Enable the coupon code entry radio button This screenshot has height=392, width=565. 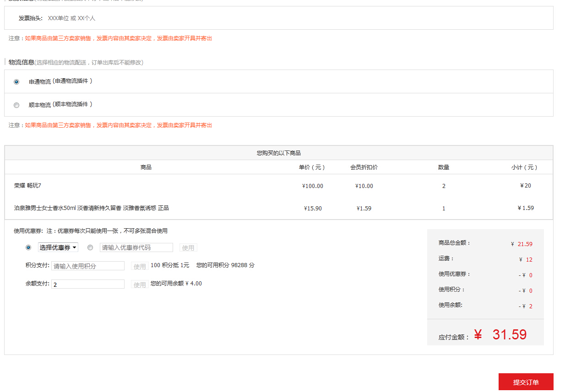pos(90,247)
